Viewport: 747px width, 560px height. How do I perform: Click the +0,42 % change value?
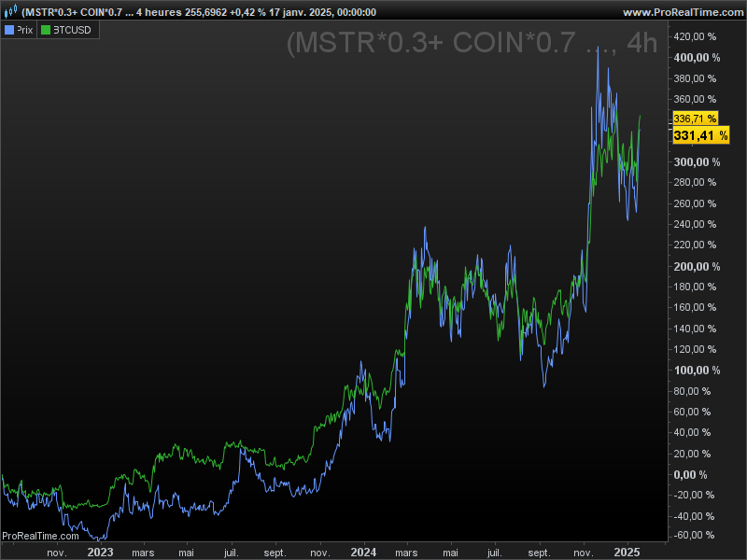click(247, 12)
